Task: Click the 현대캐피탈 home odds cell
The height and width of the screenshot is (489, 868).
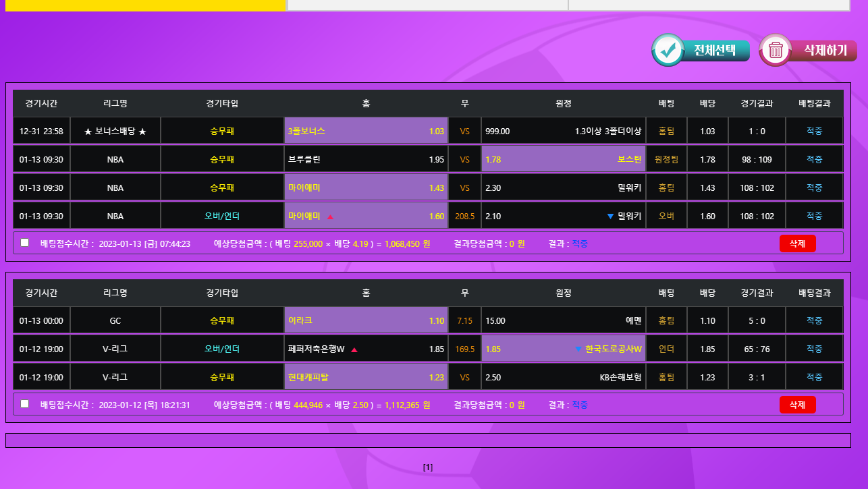Action: coord(366,378)
